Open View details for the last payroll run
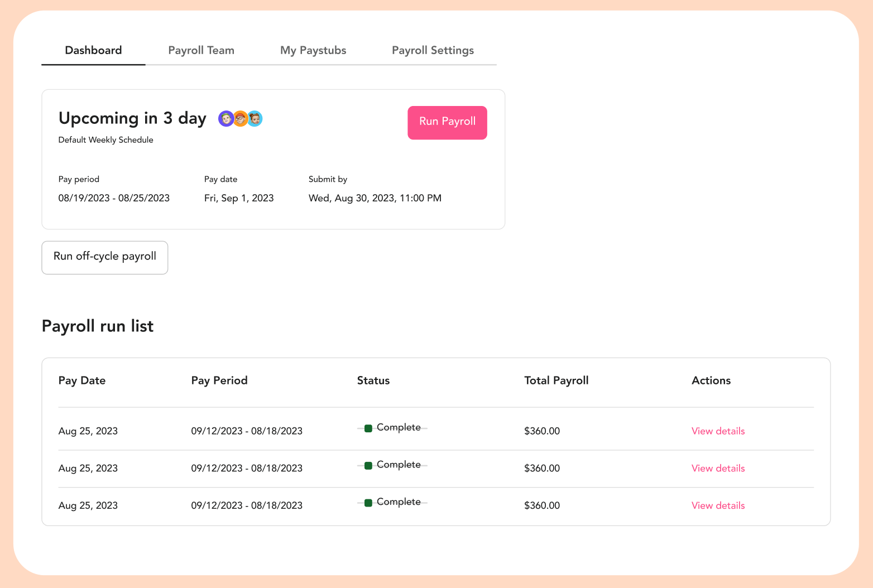This screenshot has height=588, width=873. click(x=718, y=505)
